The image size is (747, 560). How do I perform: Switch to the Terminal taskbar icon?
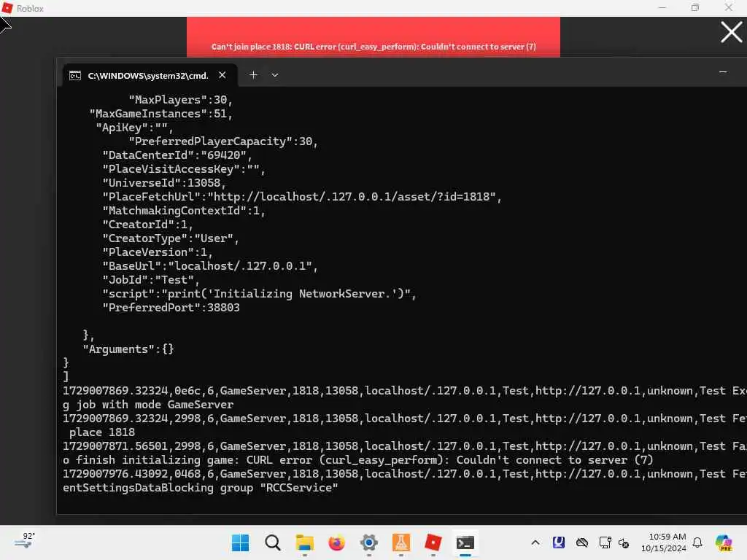click(465, 542)
